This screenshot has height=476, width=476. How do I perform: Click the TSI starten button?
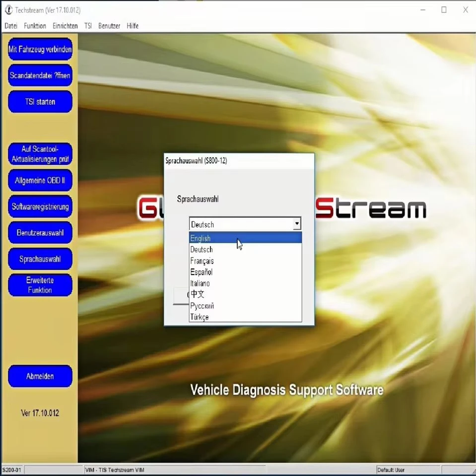pos(40,101)
